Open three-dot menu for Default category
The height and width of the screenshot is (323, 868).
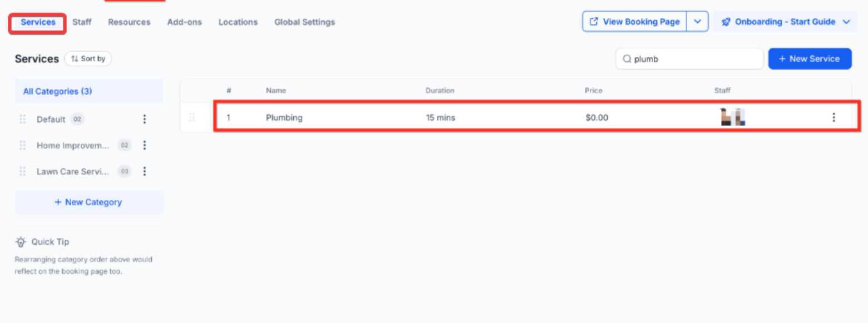pyautogui.click(x=145, y=119)
